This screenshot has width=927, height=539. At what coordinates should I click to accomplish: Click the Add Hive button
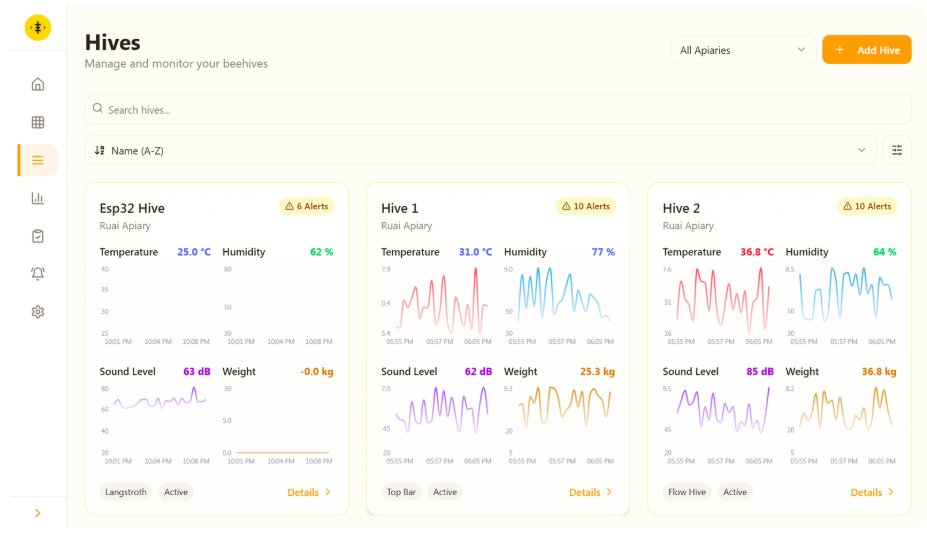pyautogui.click(x=867, y=50)
